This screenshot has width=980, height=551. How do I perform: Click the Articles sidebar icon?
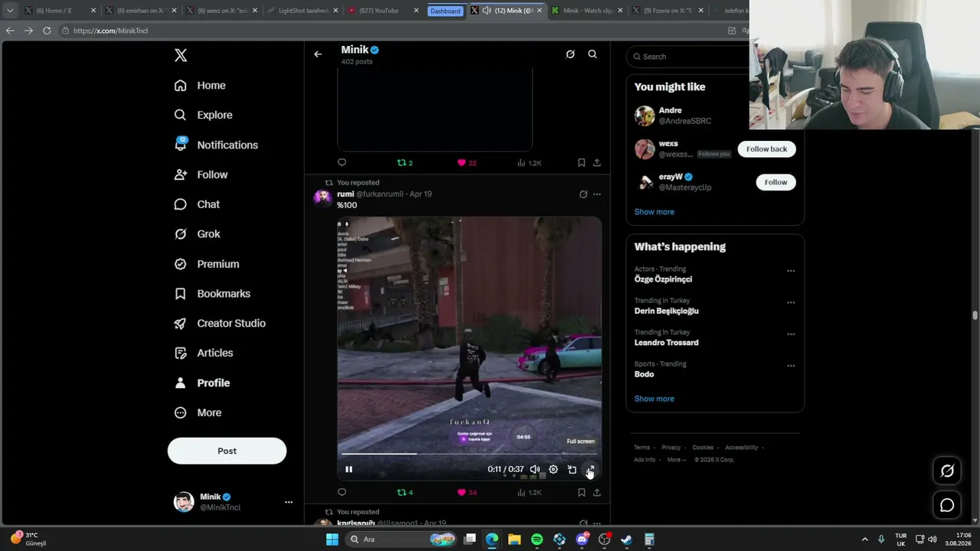pos(181,353)
